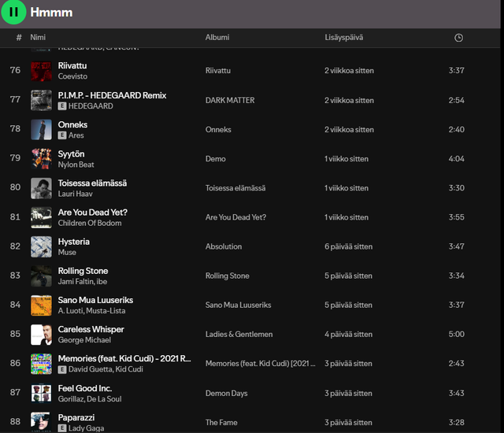Click the # column header

(x=19, y=38)
